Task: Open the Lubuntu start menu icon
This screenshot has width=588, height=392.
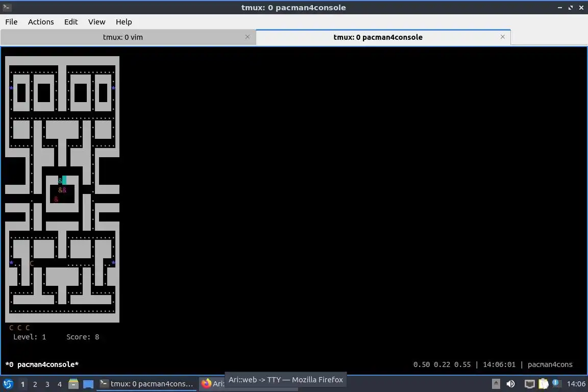Action: coord(8,384)
